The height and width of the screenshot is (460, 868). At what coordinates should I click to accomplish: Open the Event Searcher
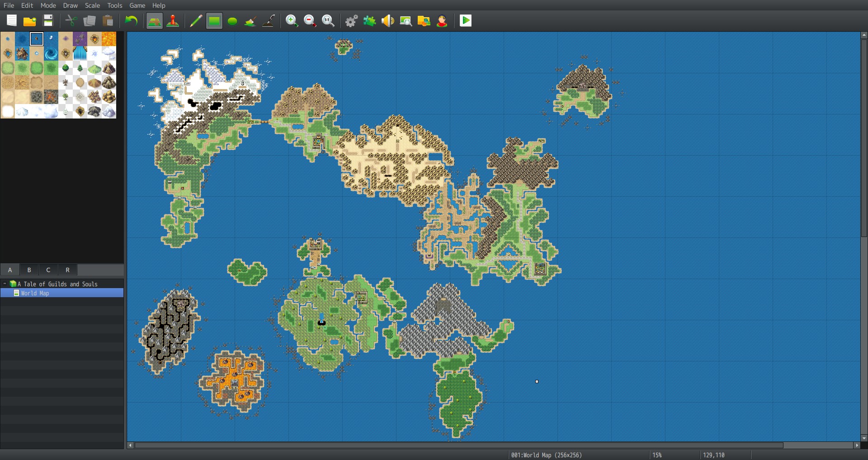[406, 21]
